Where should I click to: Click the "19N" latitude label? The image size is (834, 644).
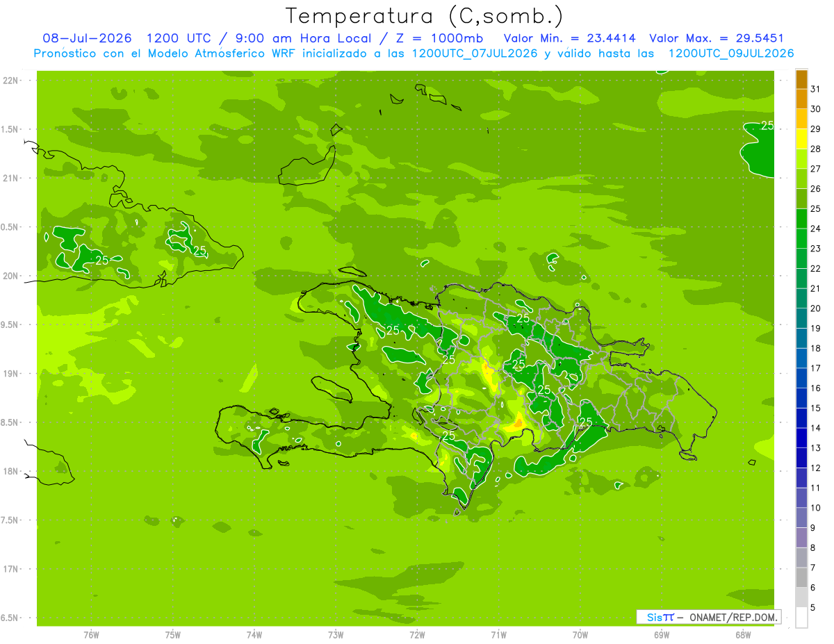(11, 374)
